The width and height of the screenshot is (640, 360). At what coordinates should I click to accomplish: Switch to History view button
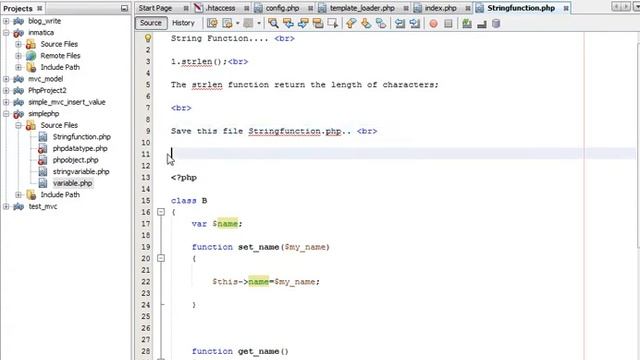[x=183, y=23]
